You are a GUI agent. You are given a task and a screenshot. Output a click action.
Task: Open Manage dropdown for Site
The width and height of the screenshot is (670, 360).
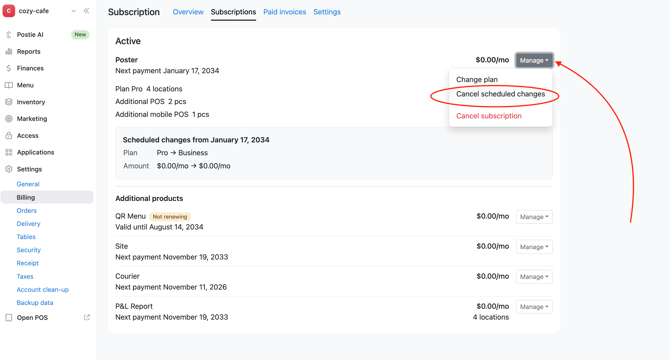pos(534,247)
